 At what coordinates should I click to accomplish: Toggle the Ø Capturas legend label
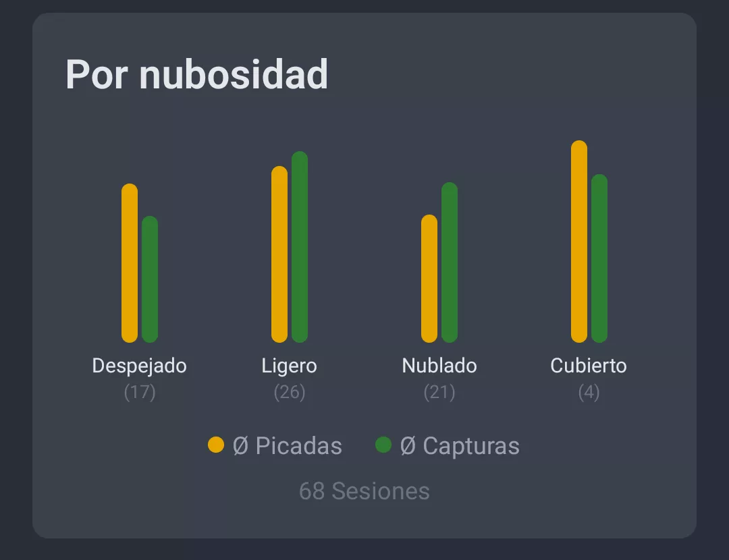pos(460,446)
